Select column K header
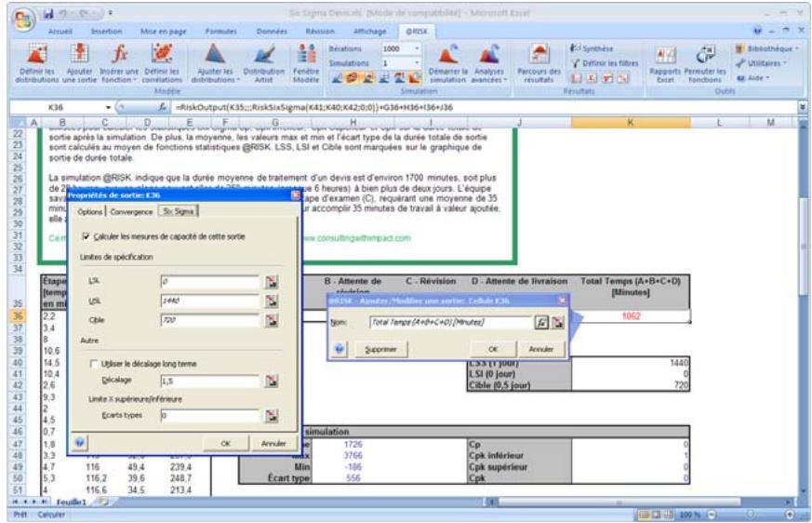The height and width of the screenshot is (523, 812). pos(631,122)
